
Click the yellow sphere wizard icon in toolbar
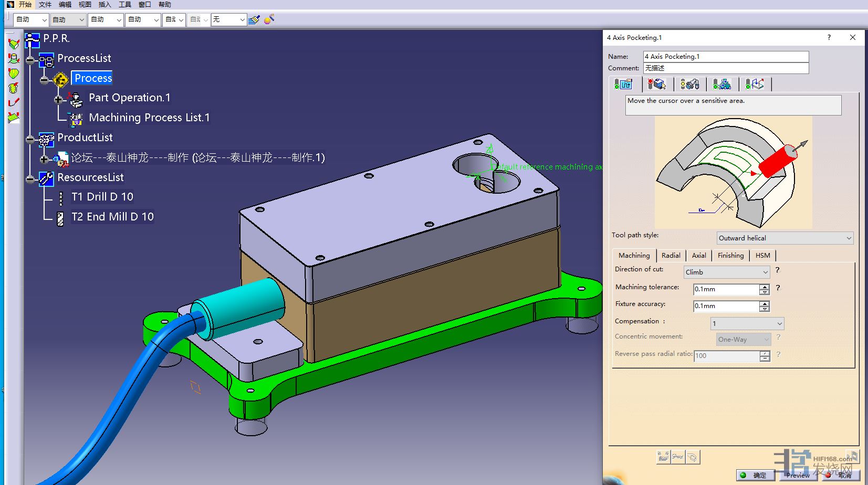(269, 20)
